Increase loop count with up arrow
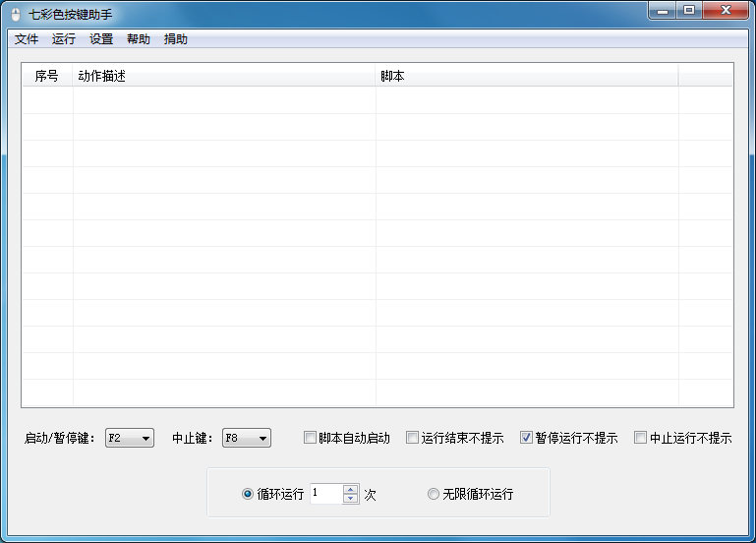Screen dimensions: 756x543 pyautogui.click(x=351, y=489)
